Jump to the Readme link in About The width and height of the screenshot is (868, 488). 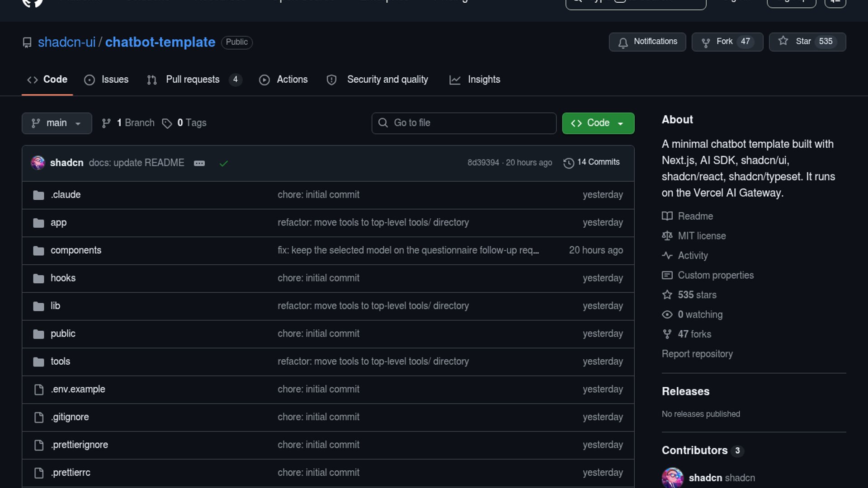point(687,216)
